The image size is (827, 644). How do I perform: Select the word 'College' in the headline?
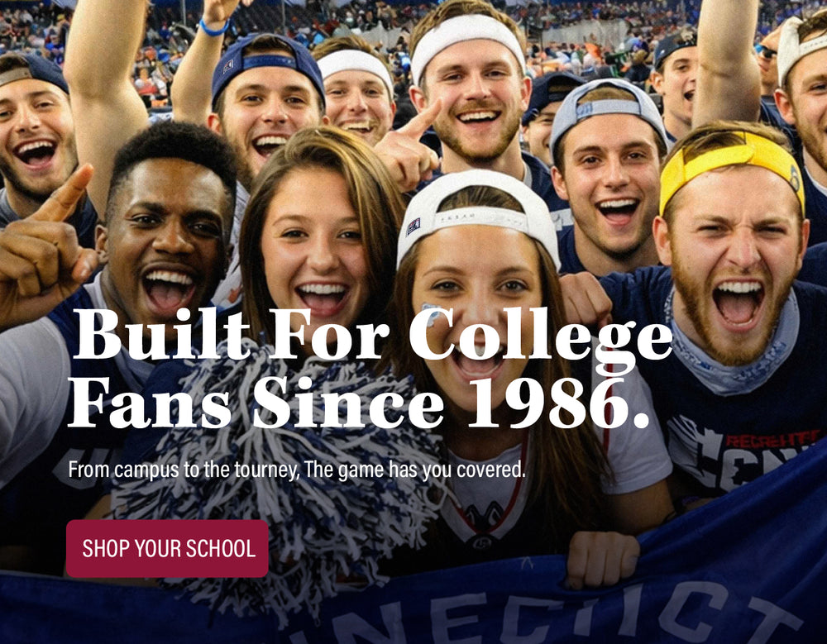click(541, 337)
